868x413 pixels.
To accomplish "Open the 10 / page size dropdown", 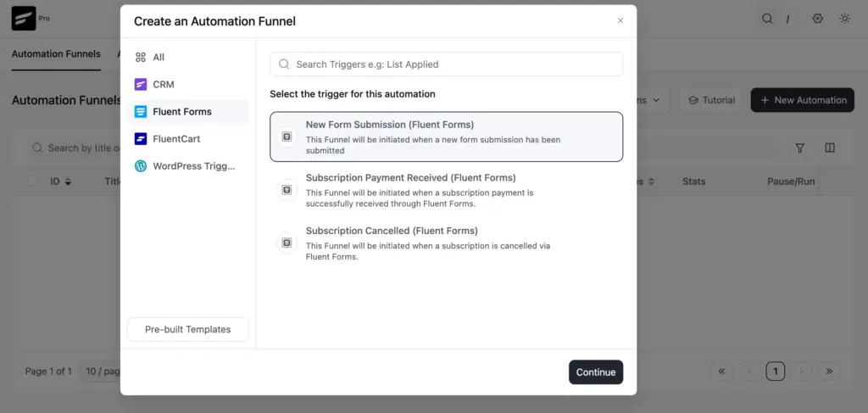I will [x=100, y=371].
